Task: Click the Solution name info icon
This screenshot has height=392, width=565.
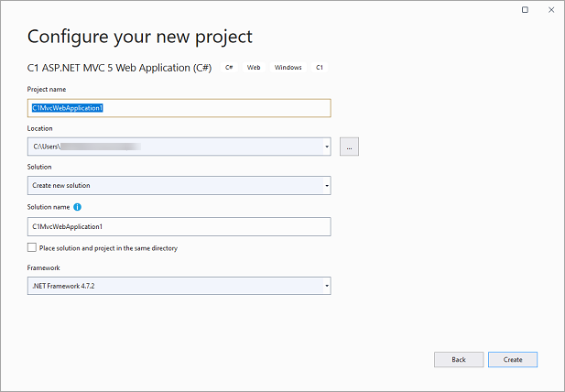Action: pyautogui.click(x=78, y=207)
